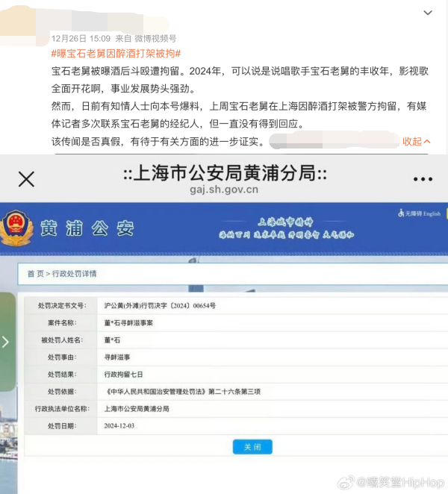The width and height of the screenshot is (448, 494).
Task: Click the gaj.sh.gov.cn URL text
Action: tap(224, 190)
